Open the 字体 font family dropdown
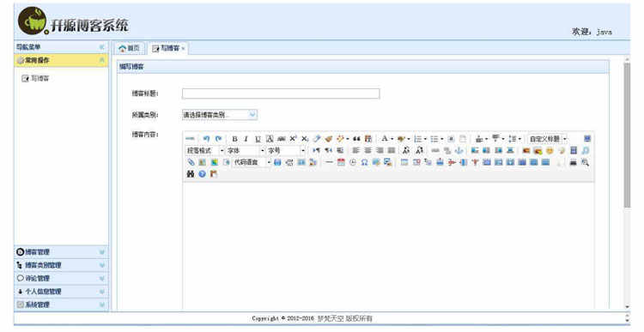This screenshot has height=332, width=644. click(246, 151)
